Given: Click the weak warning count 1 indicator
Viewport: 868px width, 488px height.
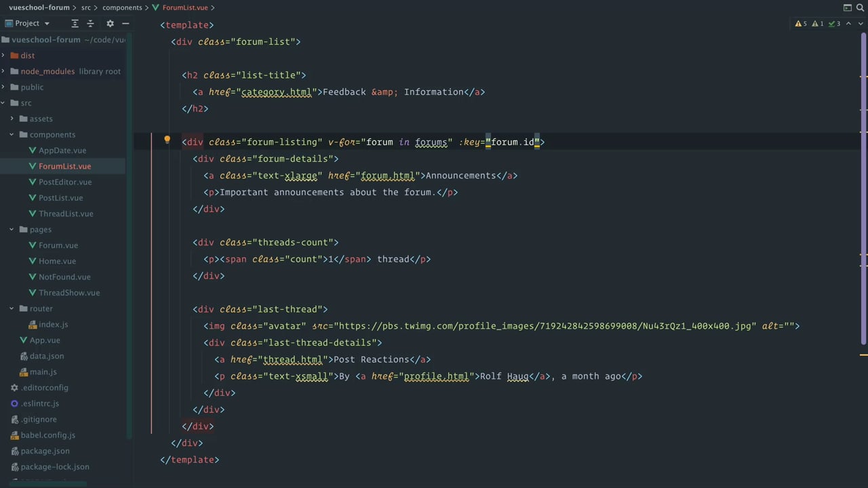Looking at the screenshot, I should pyautogui.click(x=818, y=24).
